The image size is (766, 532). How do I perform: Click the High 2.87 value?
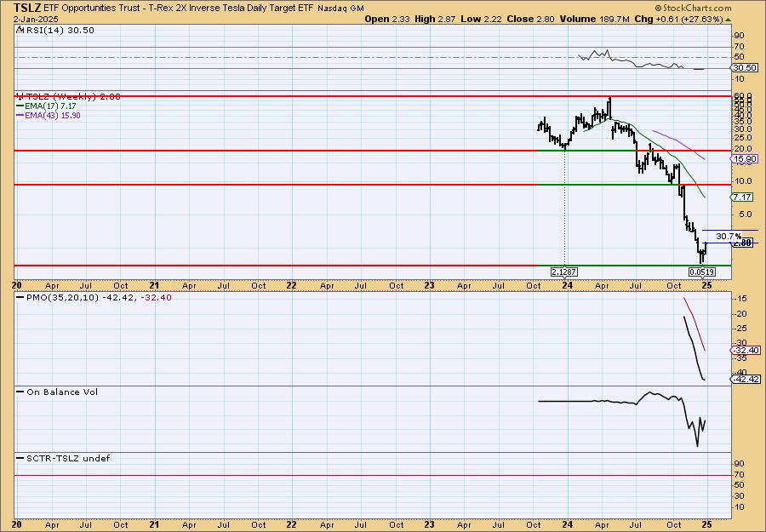(435, 19)
